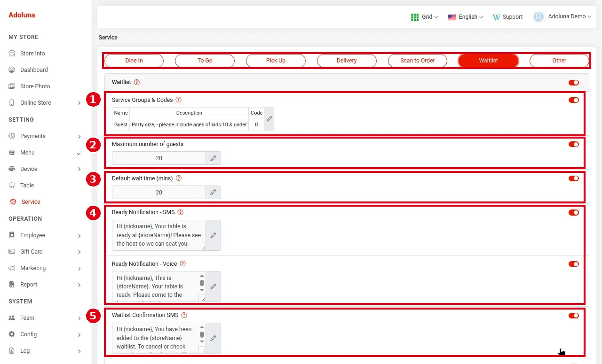Toggle the main Waitlist switch

tap(574, 83)
